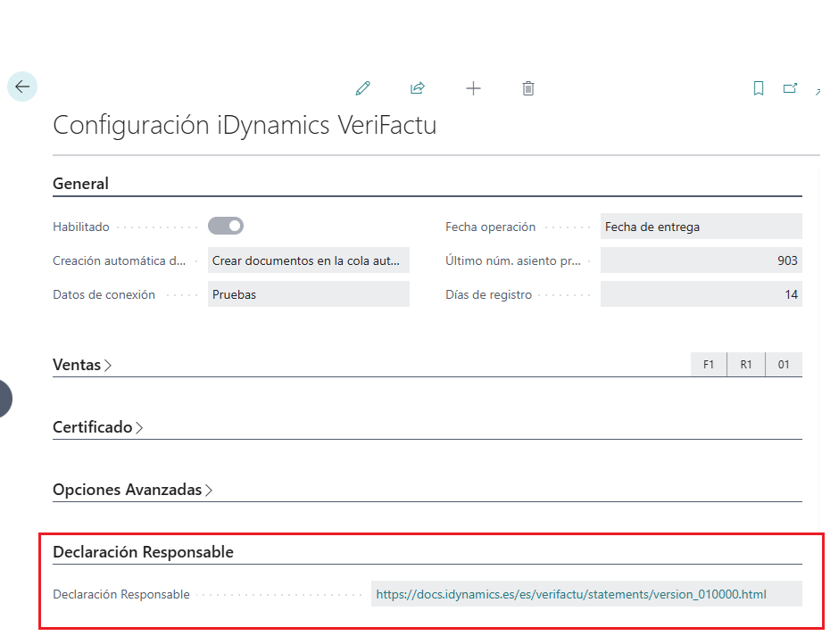This screenshot has height=644, width=830.
Task: Click the bookmark icon
Action: pyautogui.click(x=759, y=88)
